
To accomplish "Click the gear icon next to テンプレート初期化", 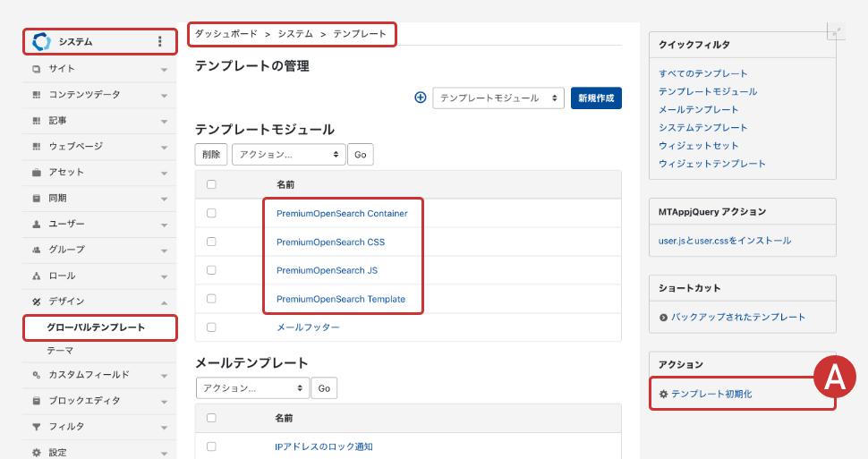I will pyautogui.click(x=663, y=394).
